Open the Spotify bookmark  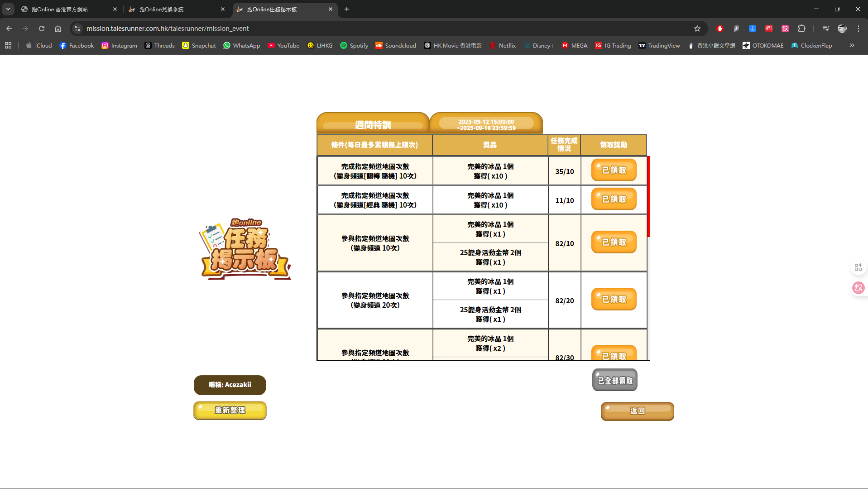354,45
